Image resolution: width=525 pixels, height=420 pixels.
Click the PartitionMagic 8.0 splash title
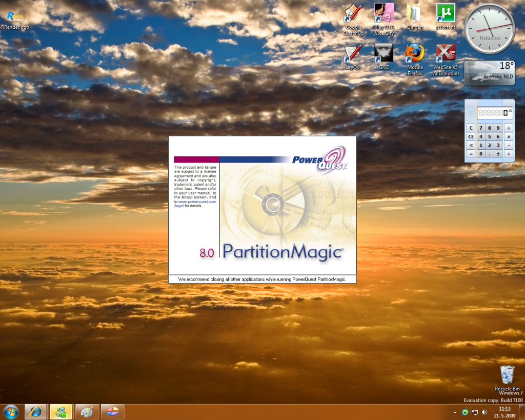(x=271, y=252)
